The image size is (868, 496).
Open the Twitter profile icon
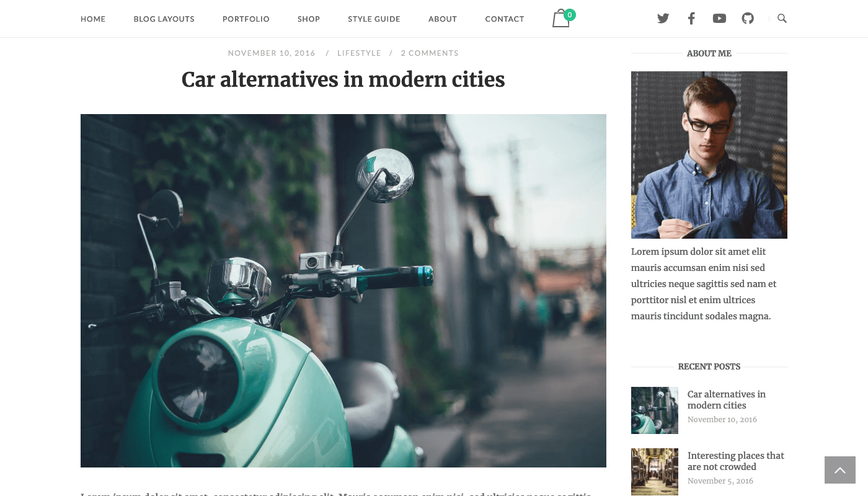663,19
